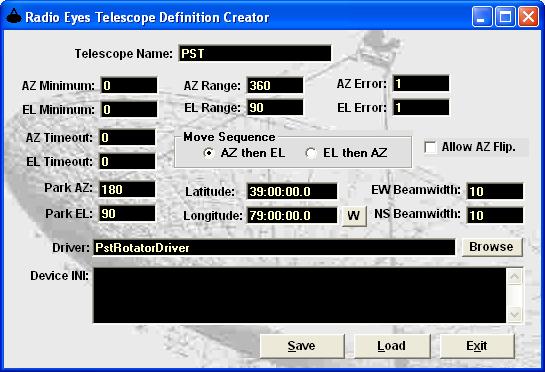This screenshot has width=545, height=372.
Task: Save the telescope definition
Action: [302, 346]
